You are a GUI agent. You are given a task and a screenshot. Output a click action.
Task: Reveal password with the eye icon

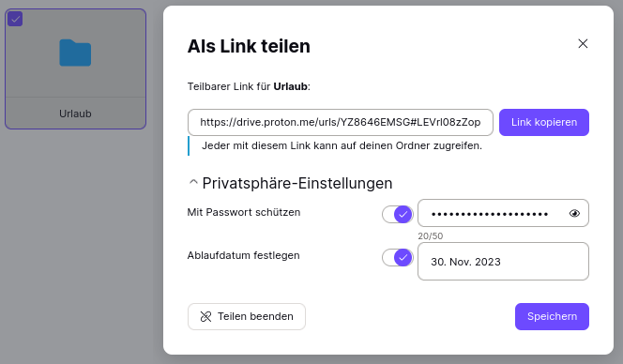(x=574, y=213)
